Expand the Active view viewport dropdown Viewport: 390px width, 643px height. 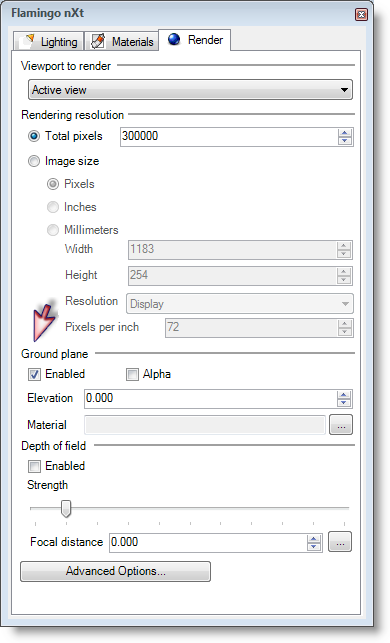pyautogui.click(x=190, y=90)
